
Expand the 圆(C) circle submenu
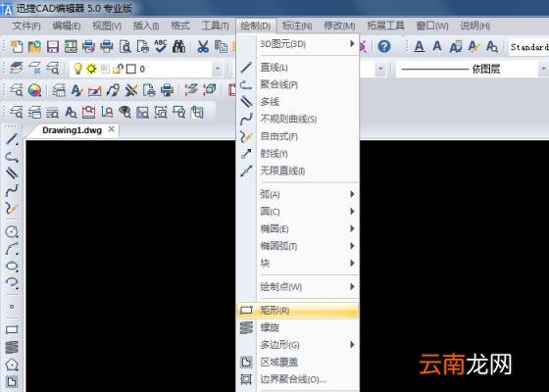(298, 212)
